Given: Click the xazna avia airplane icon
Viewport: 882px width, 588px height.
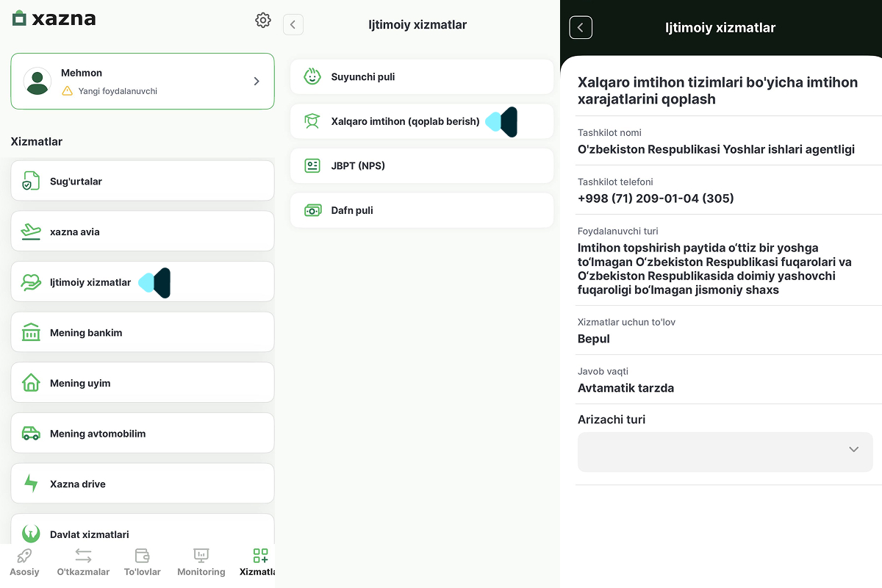Looking at the screenshot, I should [30, 232].
